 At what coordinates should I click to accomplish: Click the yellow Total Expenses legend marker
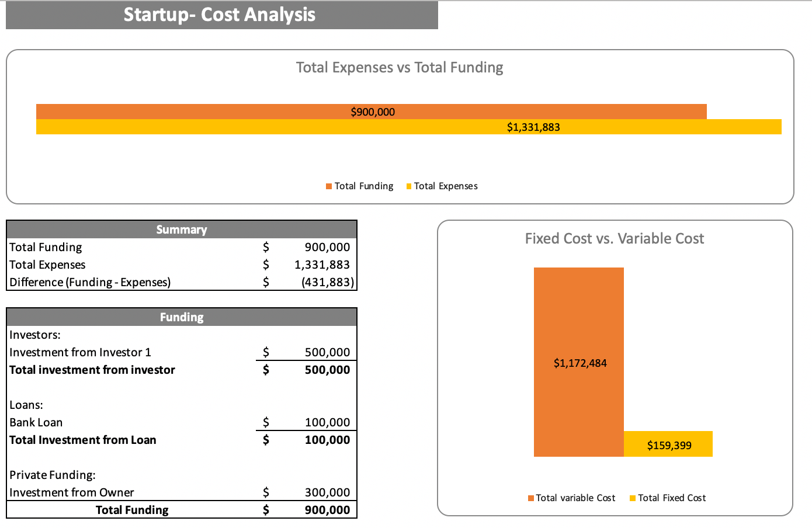tap(408, 186)
